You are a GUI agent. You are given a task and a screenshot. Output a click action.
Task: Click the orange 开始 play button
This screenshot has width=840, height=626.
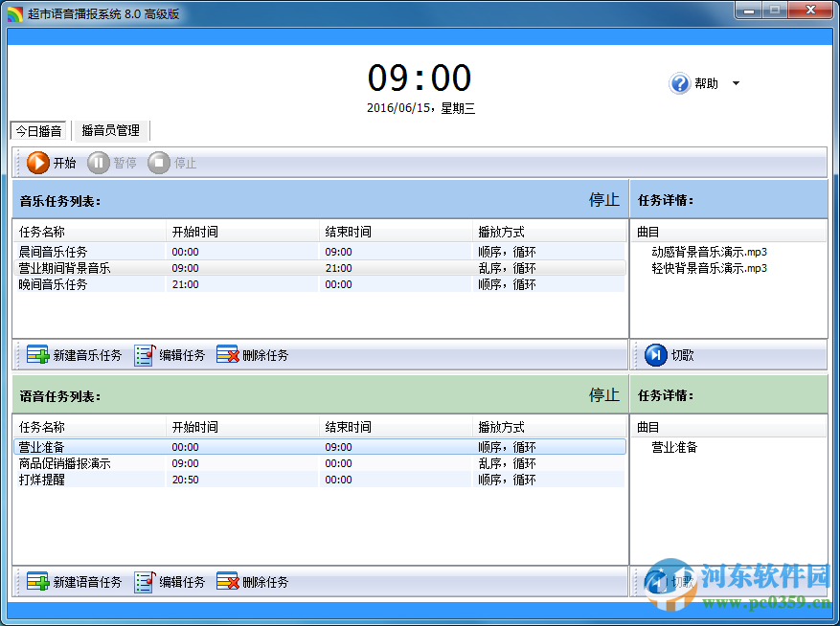click(x=52, y=163)
